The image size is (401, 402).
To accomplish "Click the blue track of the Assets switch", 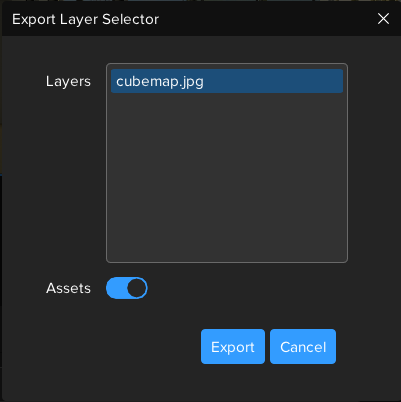I will (x=116, y=288).
